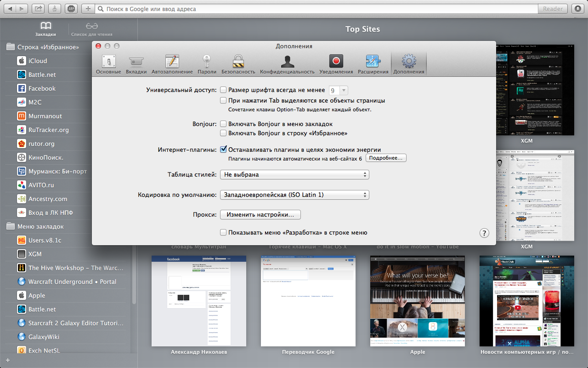This screenshot has width=588, height=368.
Task: Click the Изменить настройки… proxy button
Action: click(260, 215)
